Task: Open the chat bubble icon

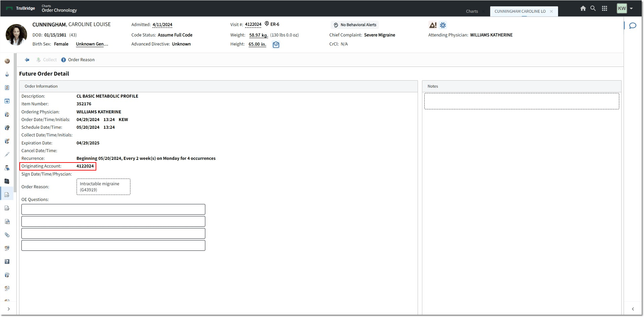Action: tap(633, 26)
